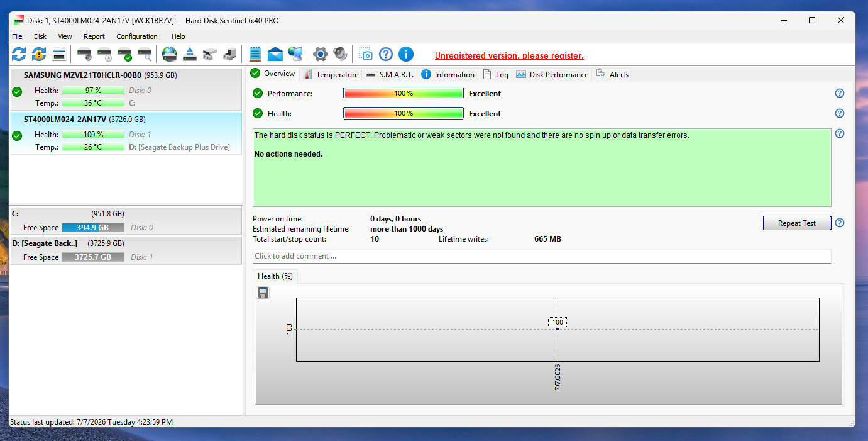Open the blue notepad report icon
The image size is (868, 441).
255,54
